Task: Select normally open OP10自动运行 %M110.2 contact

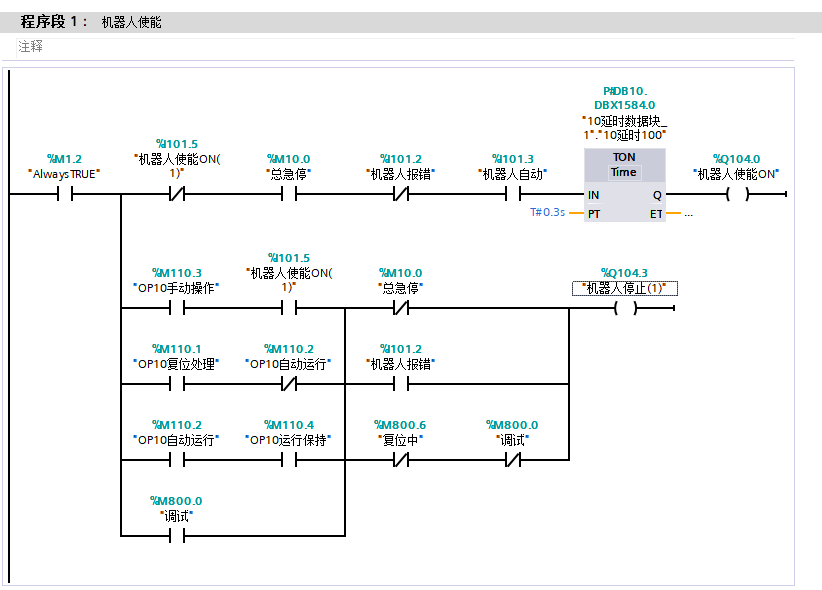Action: [177, 460]
